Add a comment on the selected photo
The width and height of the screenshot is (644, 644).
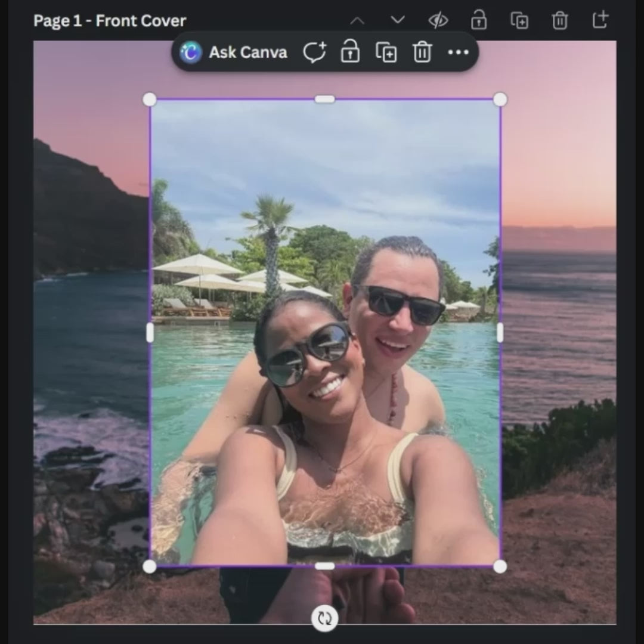coord(315,52)
